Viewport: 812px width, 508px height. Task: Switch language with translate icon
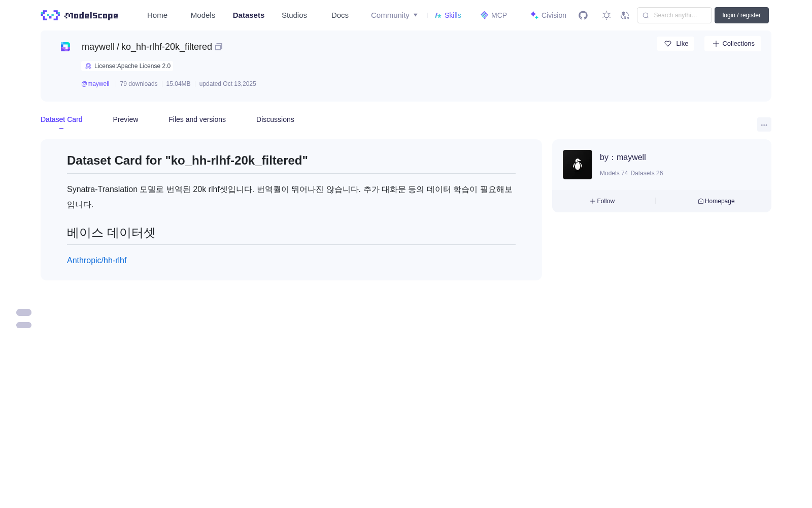tap(625, 15)
